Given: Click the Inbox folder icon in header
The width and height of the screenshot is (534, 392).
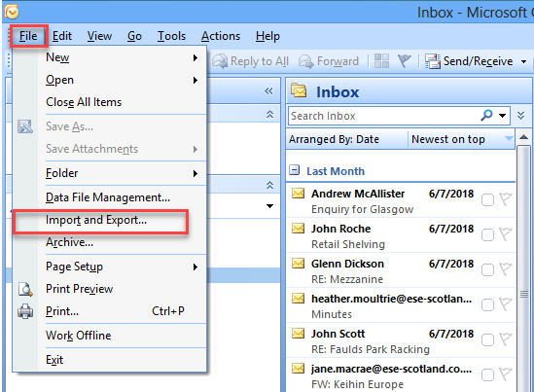Looking at the screenshot, I should coord(299,90).
